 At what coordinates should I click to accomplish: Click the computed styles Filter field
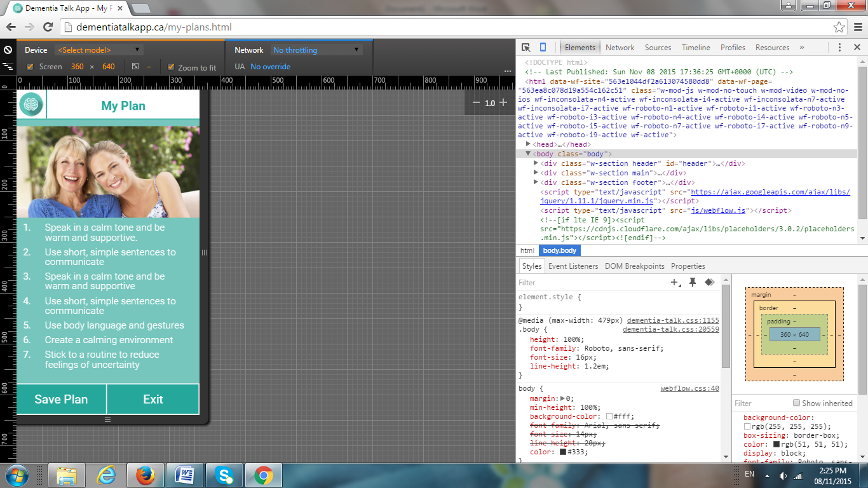pos(761,403)
